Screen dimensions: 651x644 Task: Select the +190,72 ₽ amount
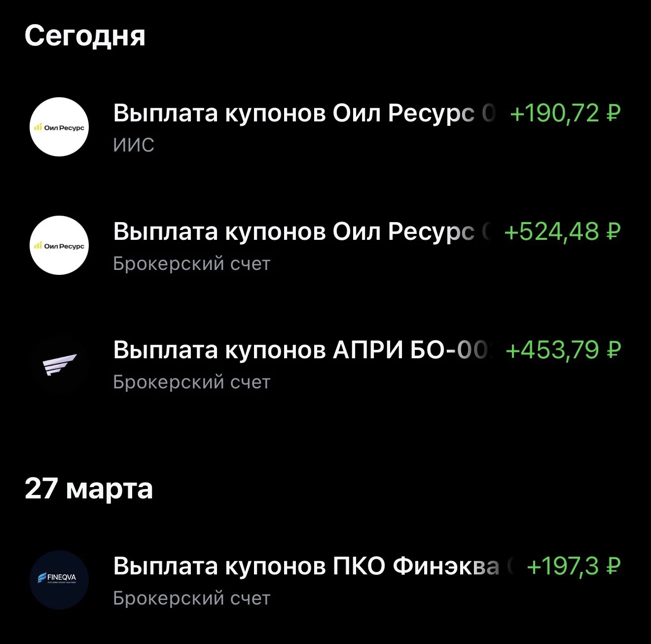point(565,113)
